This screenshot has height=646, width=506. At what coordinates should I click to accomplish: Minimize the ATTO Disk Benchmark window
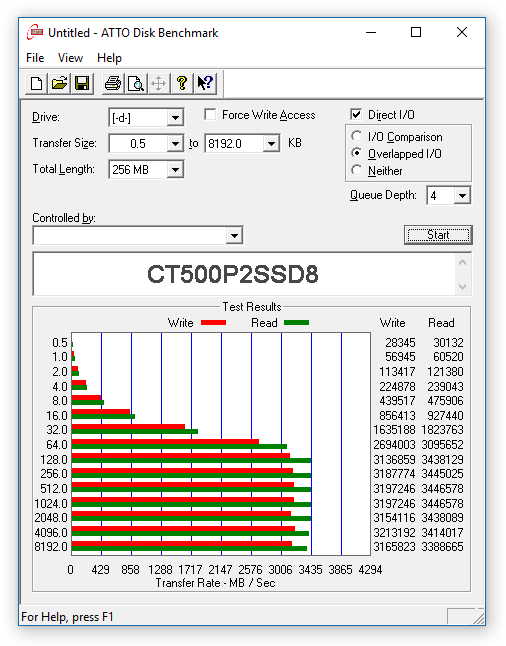coord(371,32)
